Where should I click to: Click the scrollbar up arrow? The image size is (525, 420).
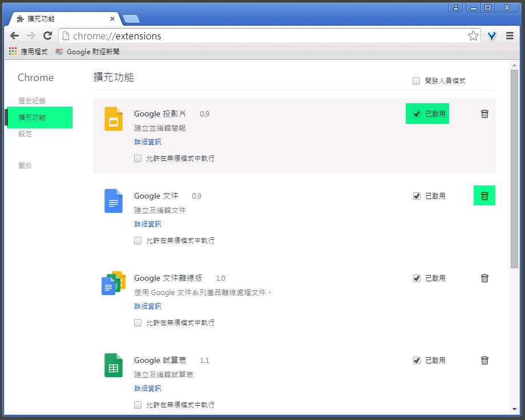(x=514, y=65)
